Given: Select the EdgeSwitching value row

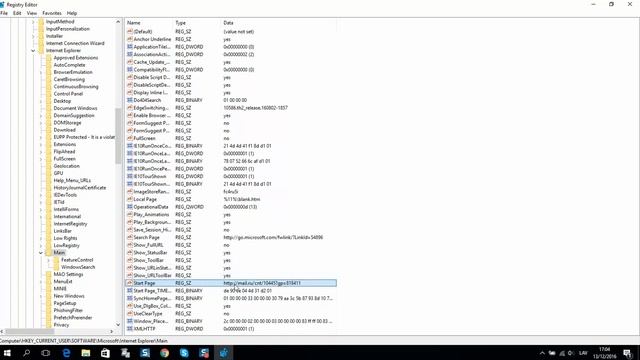Looking at the screenshot, I should (231, 108).
